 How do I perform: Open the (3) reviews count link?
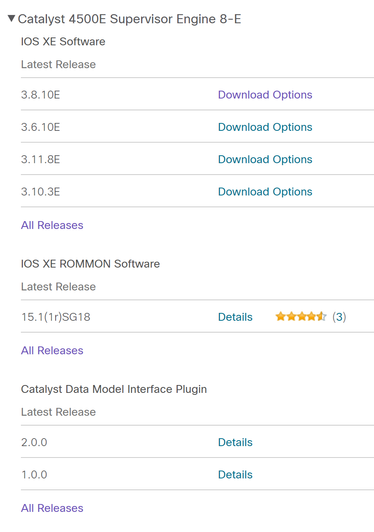tap(339, 317)
